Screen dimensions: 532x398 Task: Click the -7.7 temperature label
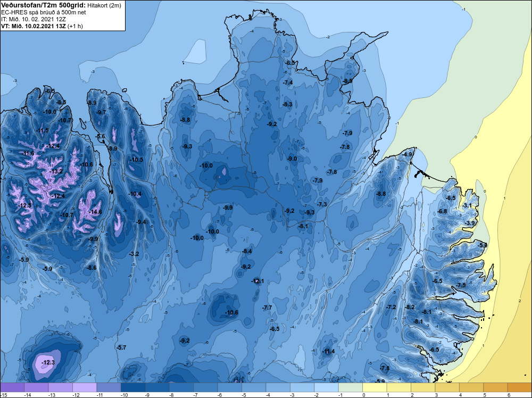267,308
